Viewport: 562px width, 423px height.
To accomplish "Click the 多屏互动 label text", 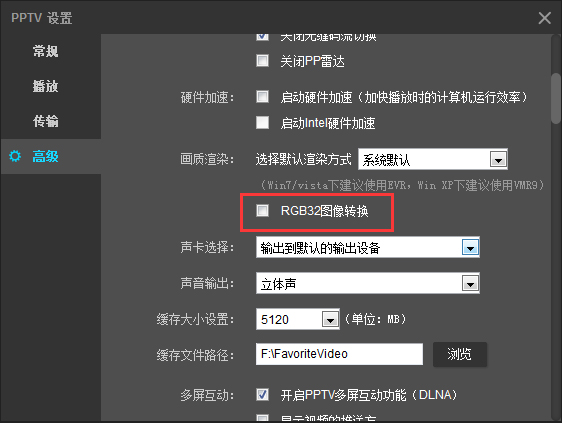I will point(207,395).
